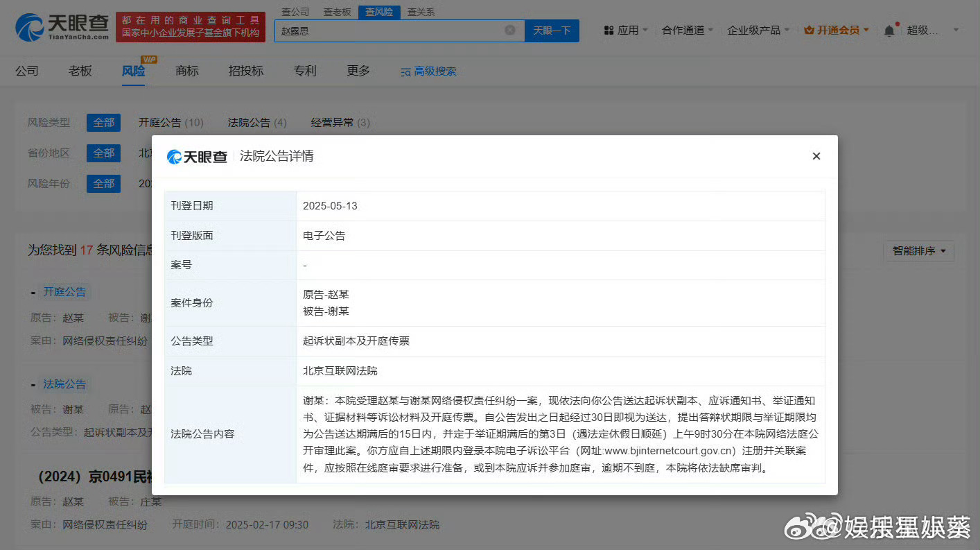This screenshot has width=980, height=550.
Task: Filter by 开庭公告 (10)
Action: tap(170, 122)
